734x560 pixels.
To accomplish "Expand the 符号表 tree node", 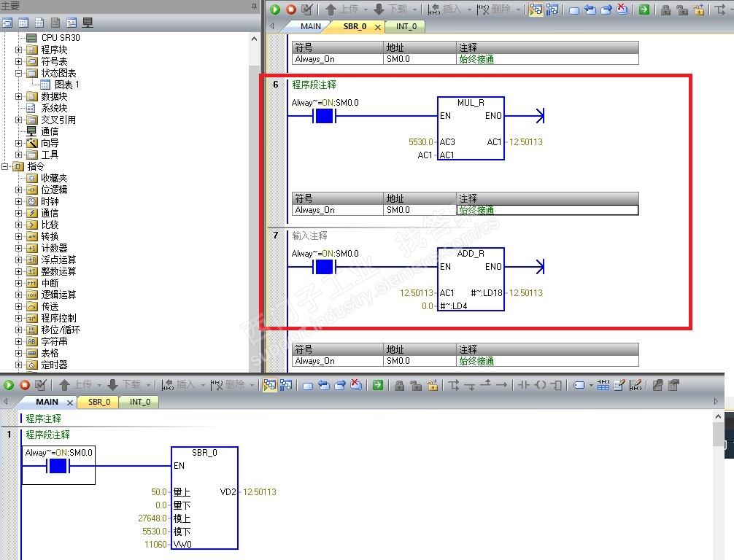I will click(18, 61).
